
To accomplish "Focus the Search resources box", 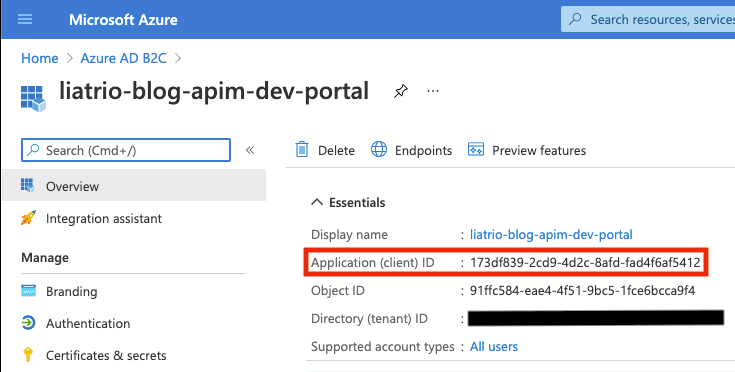I will tap(648, 19).
